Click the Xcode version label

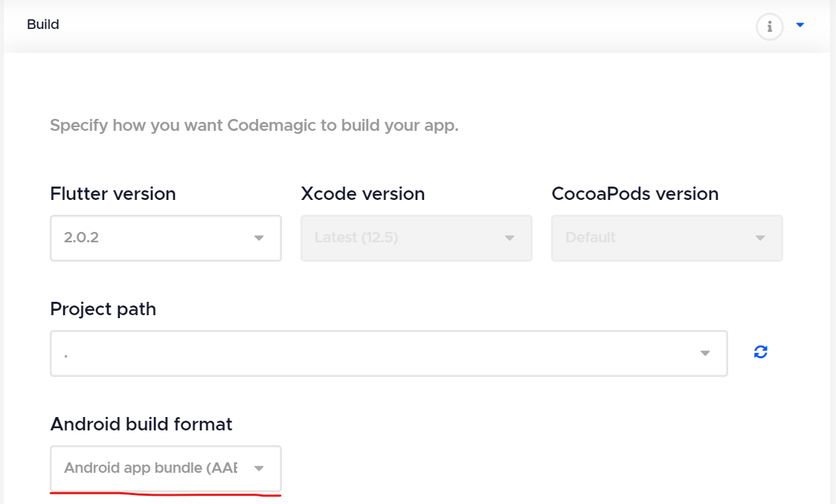pos(363,194)
